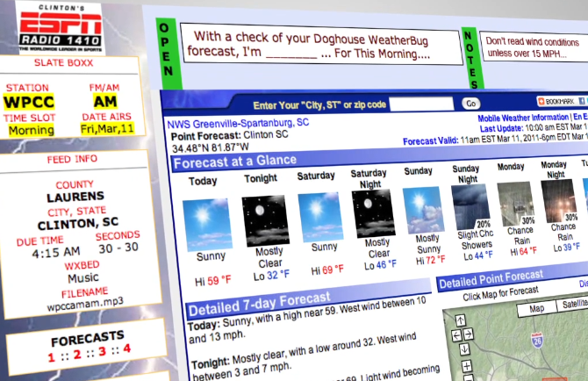Click the green NOTES tab
The image size is (588, 381).
[471, 59]
